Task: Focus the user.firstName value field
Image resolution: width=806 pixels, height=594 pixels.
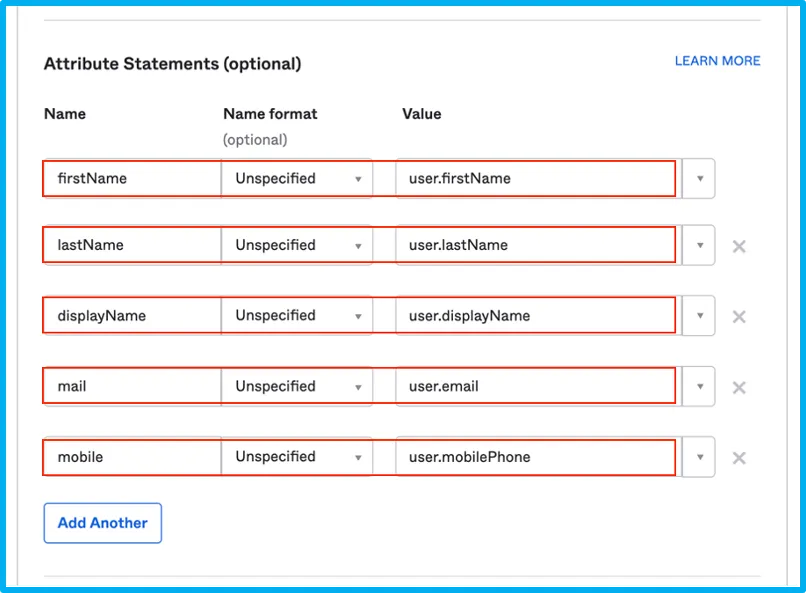Action: click(539, 178)
